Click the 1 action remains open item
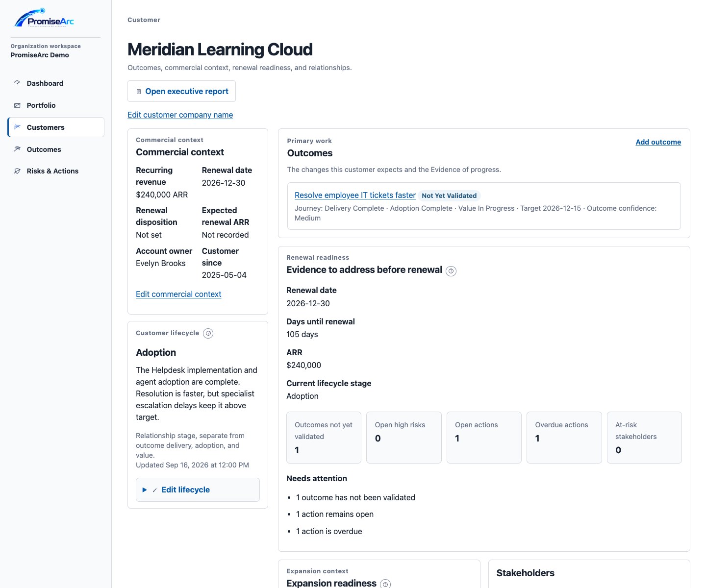The image size is (706, 588). click(x=335, y=514)
